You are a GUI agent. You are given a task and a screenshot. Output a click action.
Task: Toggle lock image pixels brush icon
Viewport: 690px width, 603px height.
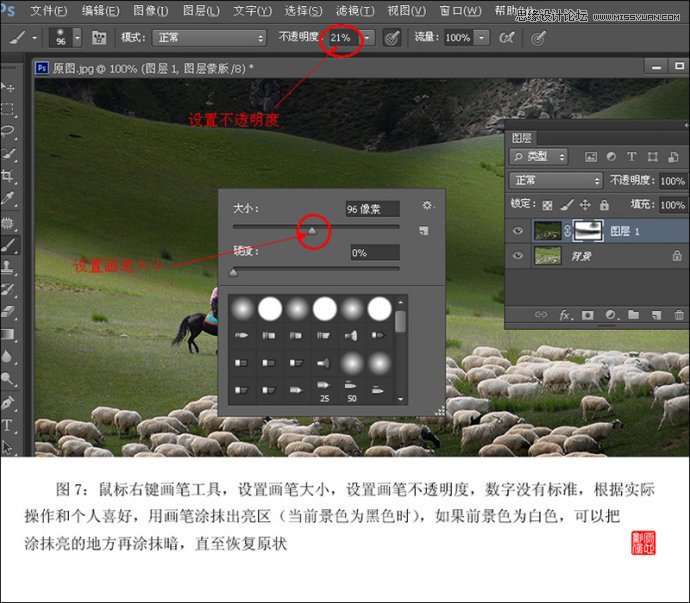(x=567, y=205)
